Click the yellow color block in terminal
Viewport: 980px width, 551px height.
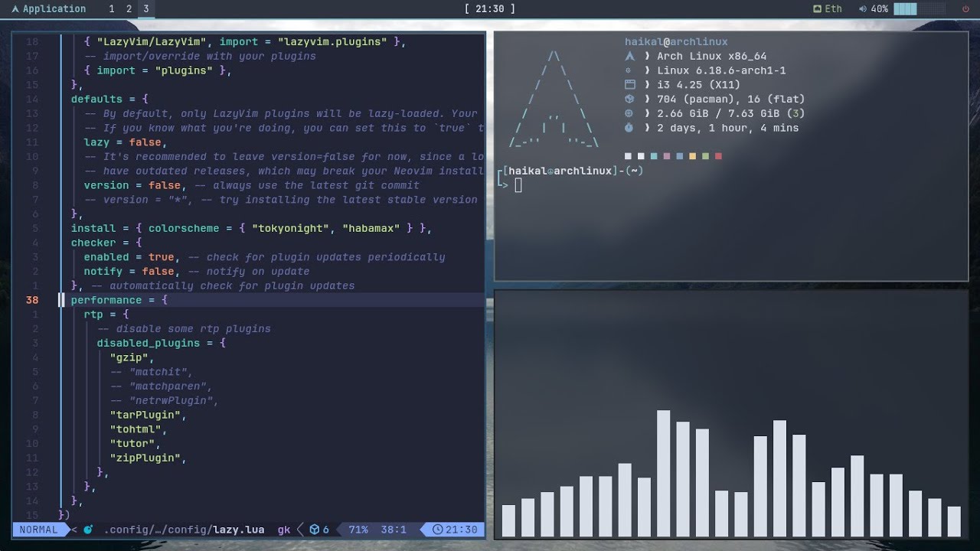692,156
